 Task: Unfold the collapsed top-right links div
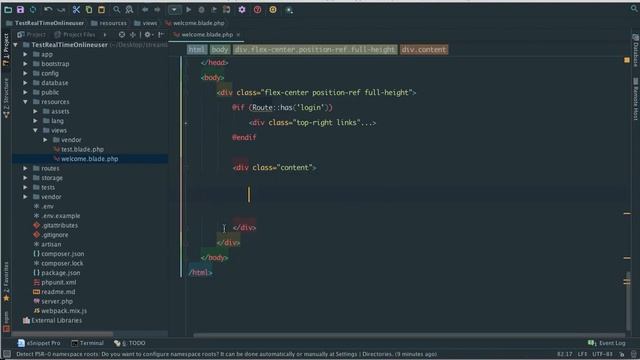tap(186, 123)
